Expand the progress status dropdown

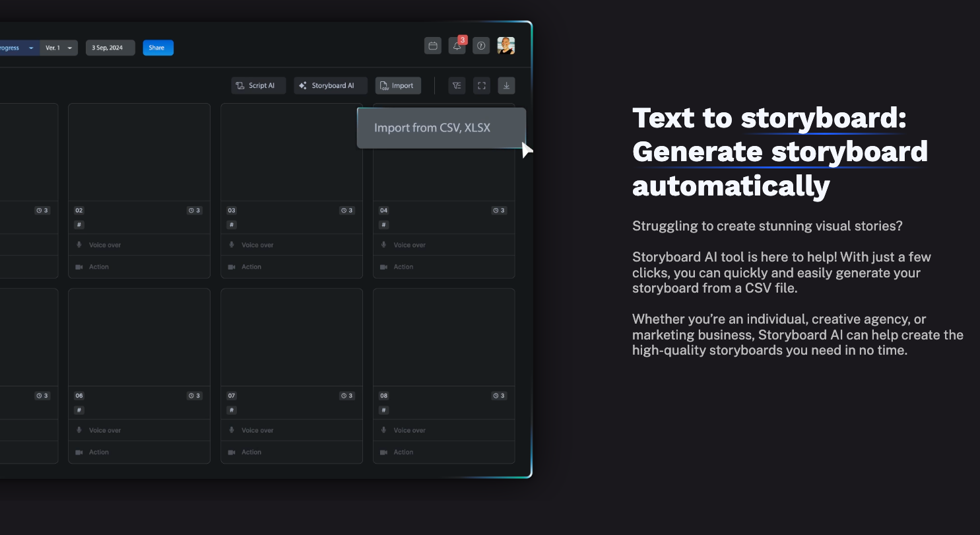18,48
